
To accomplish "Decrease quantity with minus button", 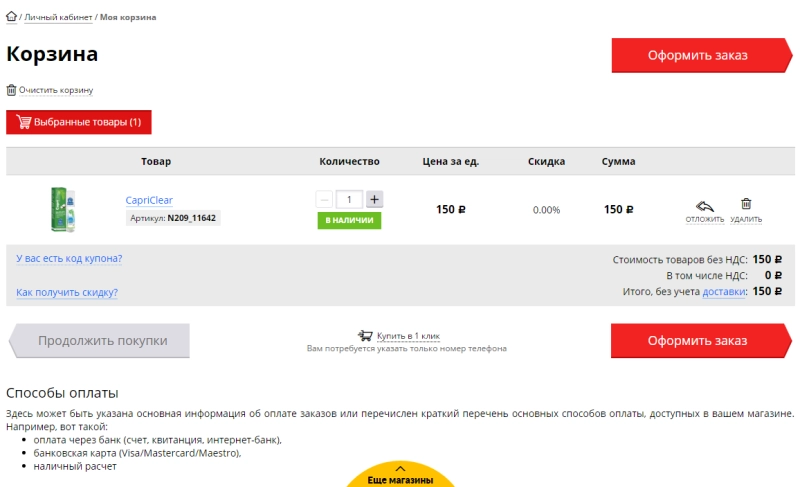I will [x=324, y=199].
